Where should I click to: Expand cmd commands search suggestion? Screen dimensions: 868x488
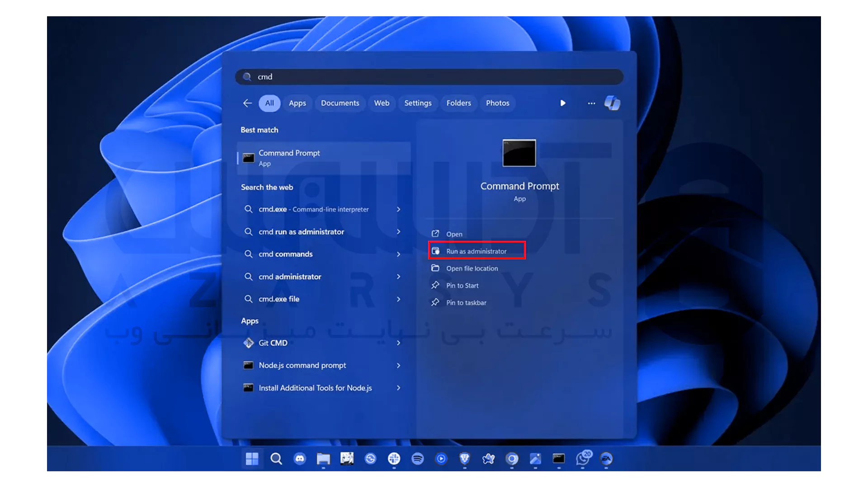click(x=398, y=254)
